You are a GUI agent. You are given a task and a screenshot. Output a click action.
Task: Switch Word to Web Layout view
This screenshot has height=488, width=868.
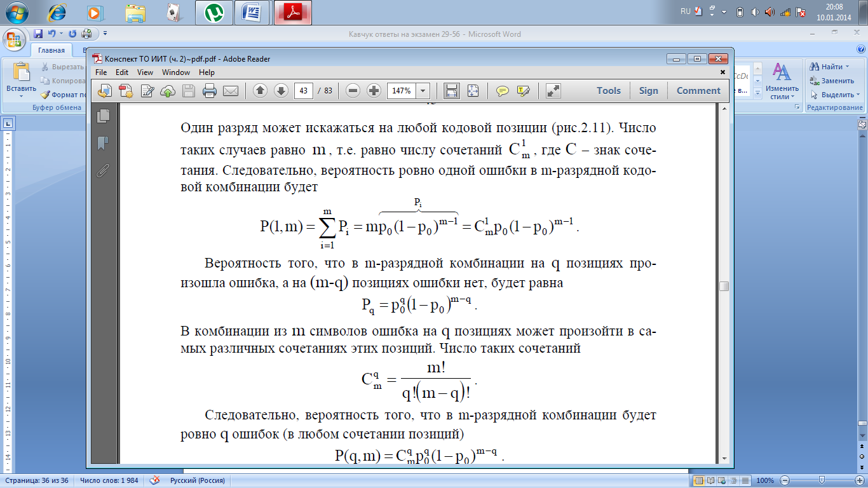(722, 481)
